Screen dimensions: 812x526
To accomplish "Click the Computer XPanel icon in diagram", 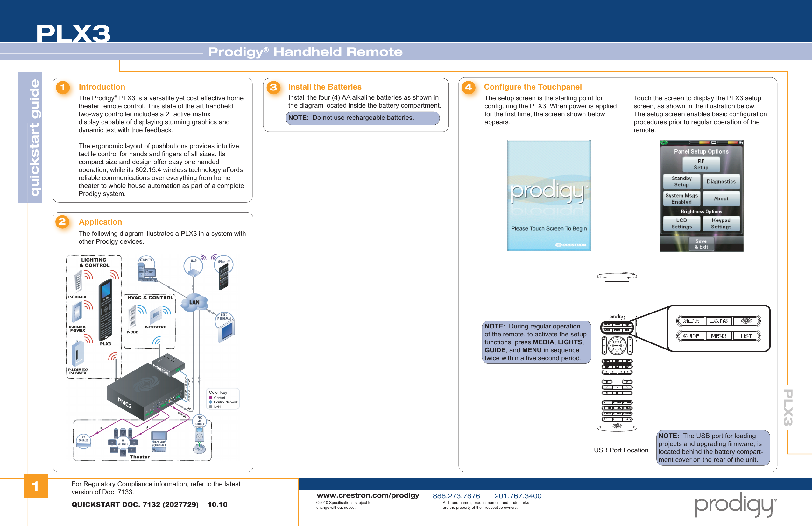I will tap(147, 269).
